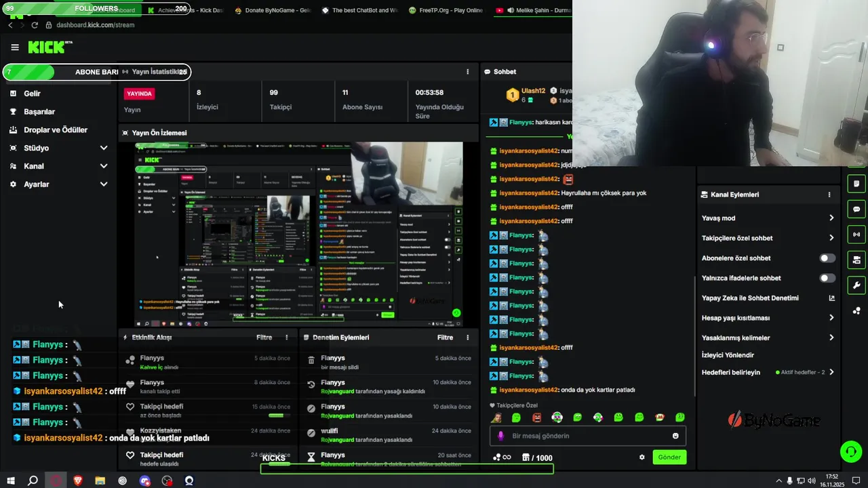
Task: Open Başarılar in the sidebar
Action: 39,112
